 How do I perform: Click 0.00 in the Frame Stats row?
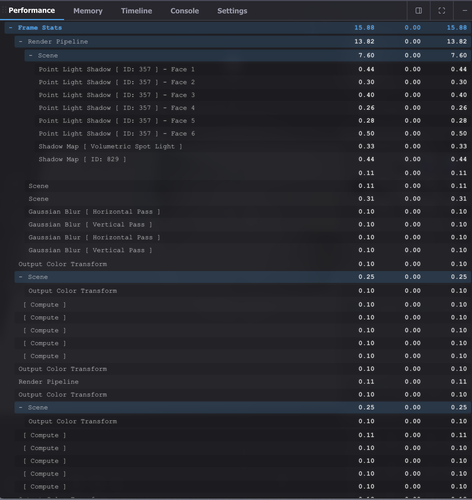click(413, 28)
